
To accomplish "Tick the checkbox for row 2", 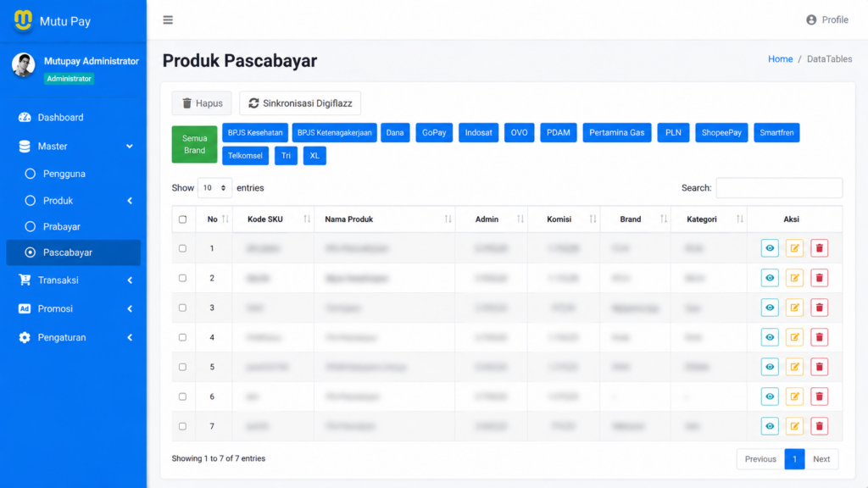I will click(183, 278).
